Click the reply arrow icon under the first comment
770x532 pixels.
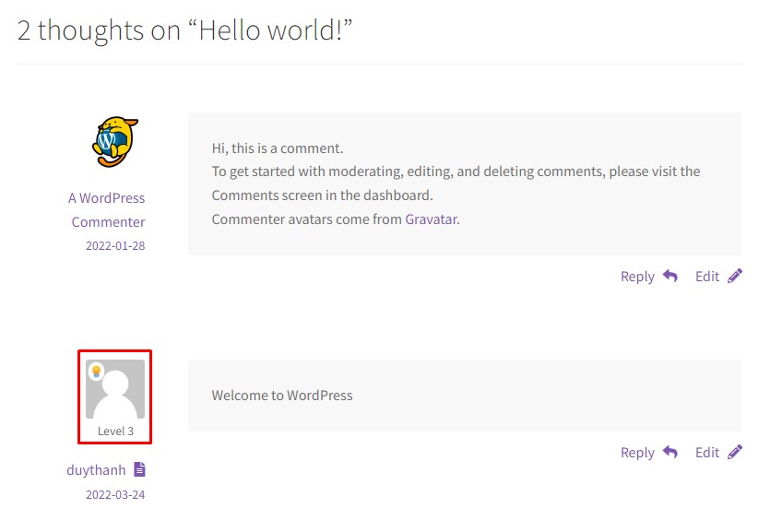point(670,276)
